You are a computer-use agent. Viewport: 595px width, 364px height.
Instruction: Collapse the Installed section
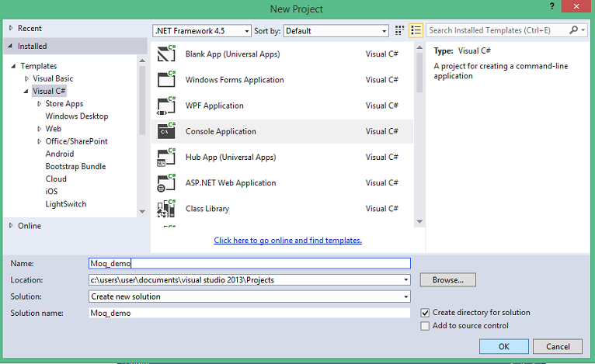11,46
